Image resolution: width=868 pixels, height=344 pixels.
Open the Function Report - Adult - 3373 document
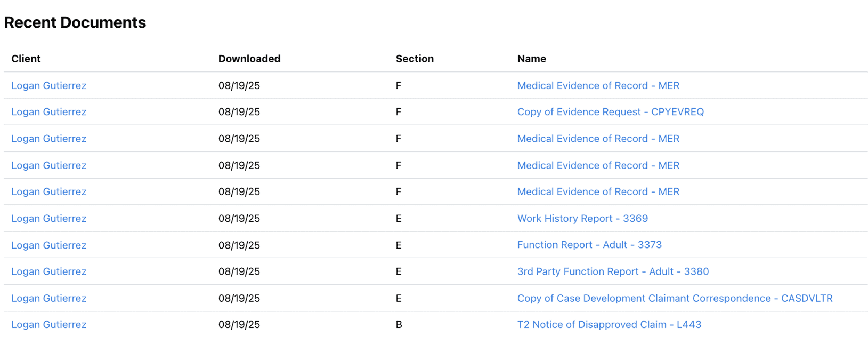(x=589, y=245)
